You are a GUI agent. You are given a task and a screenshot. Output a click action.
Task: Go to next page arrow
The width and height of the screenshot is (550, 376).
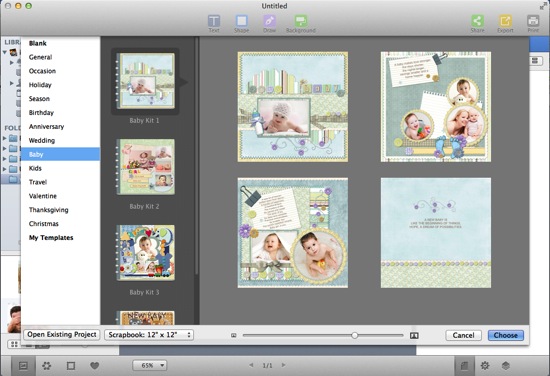pyautogui.click(x=283, y=365)
